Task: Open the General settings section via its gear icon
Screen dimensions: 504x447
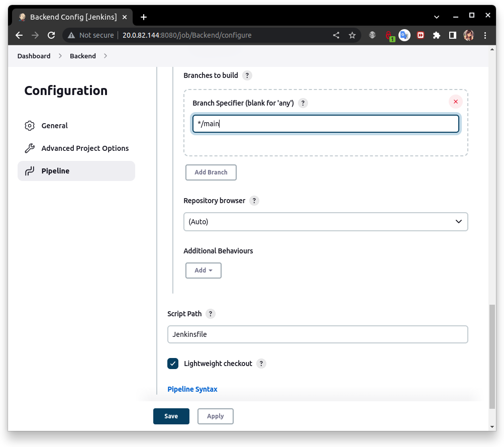Action: 30,125
